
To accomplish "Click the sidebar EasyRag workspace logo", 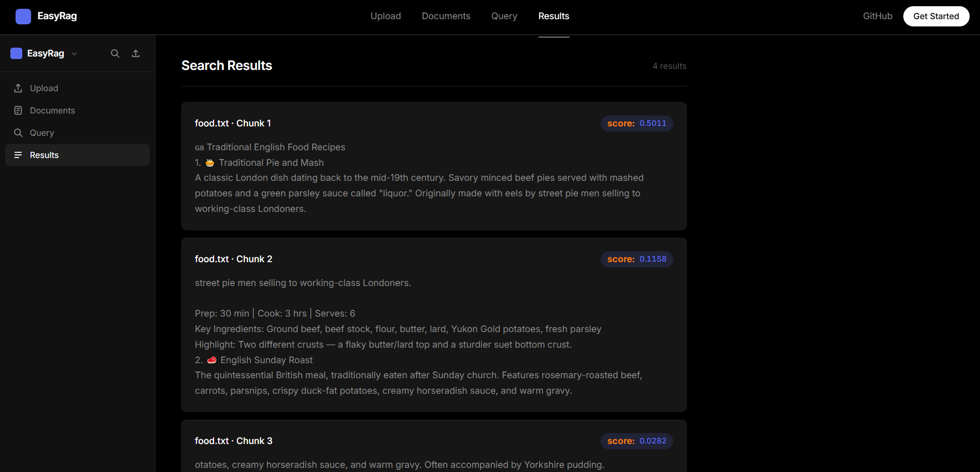I will [x=16, y=53].
